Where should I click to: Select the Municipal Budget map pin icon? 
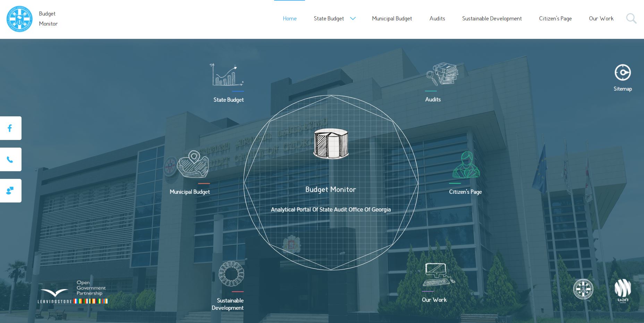(193, 164)
